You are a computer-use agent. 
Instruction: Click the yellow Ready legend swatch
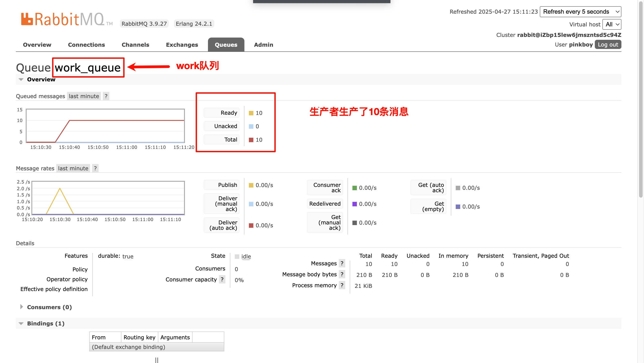pos(251,113)
